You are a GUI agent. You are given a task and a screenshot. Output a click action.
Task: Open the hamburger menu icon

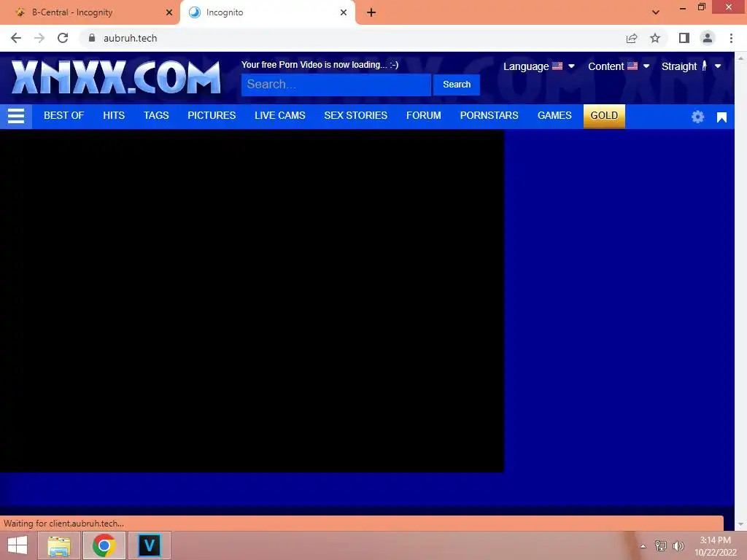16,116
